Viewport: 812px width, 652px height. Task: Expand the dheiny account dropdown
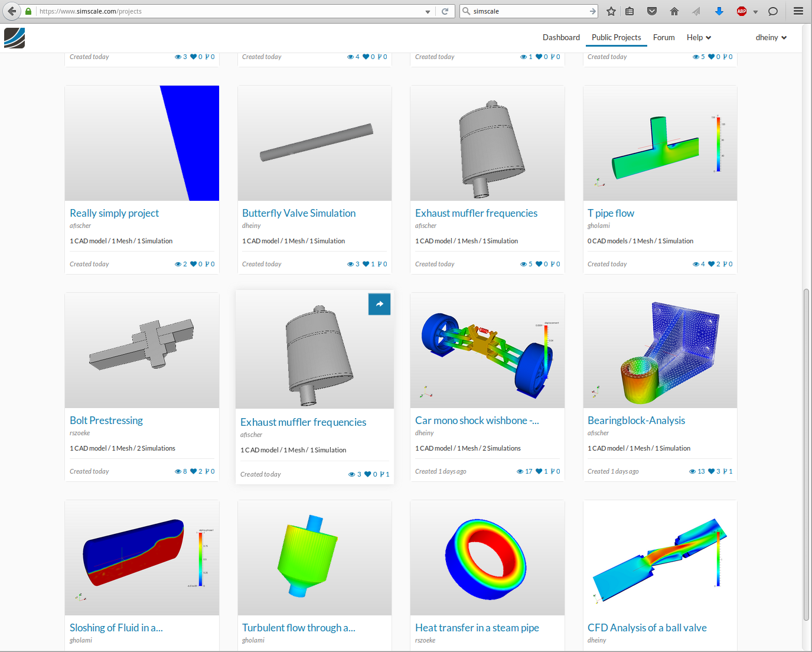[770, 37]
